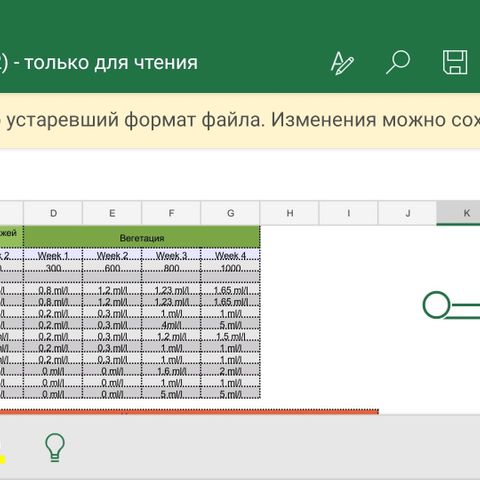Select the Week 2 cell in column E
The height and width of the screenshot is (480, 480).
point(112,255)
